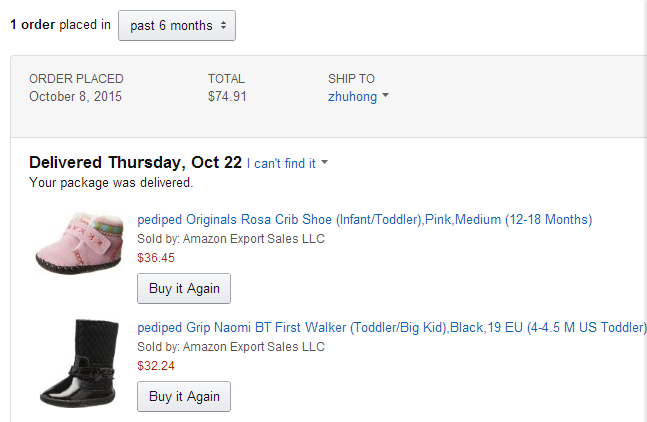Click the $32.24 price of Naomi boot
This screenshot has height=422, width=647.
[156, 366]
